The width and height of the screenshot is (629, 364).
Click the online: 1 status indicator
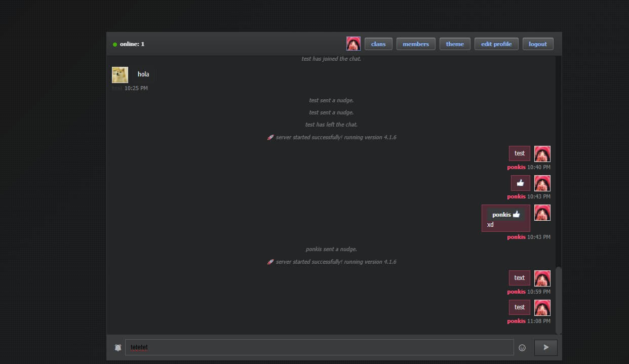(129, 44)
